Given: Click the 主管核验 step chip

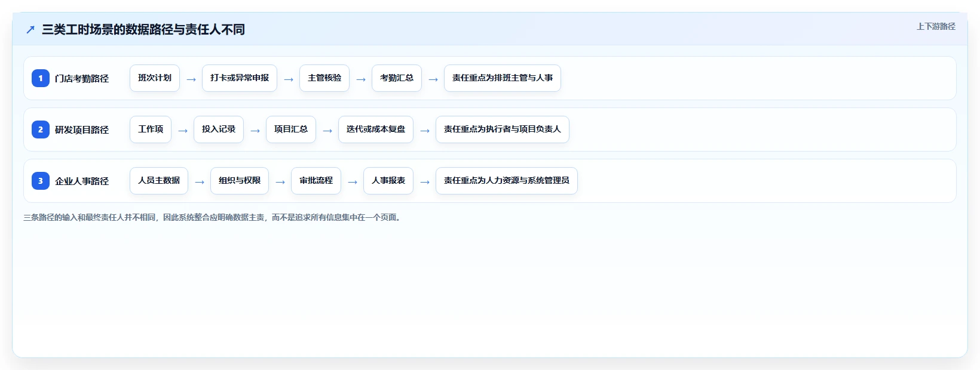Looking at the screenshot, I should [324, 78].
